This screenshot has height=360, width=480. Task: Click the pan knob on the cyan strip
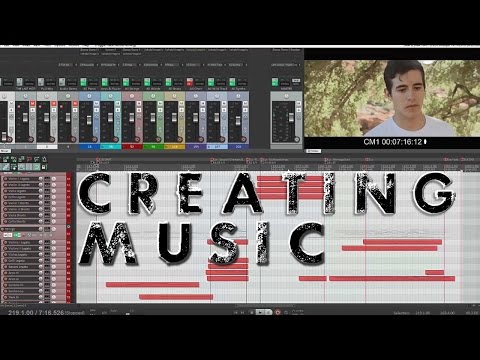[x=111, y=96]
